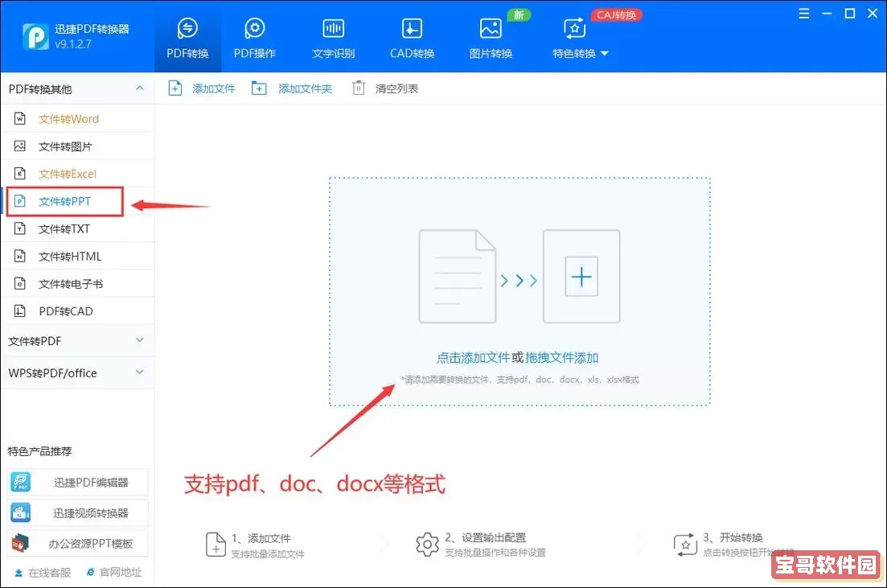Click step 3 开始转换 icon
887x588 pixels.
click(685, 545)
